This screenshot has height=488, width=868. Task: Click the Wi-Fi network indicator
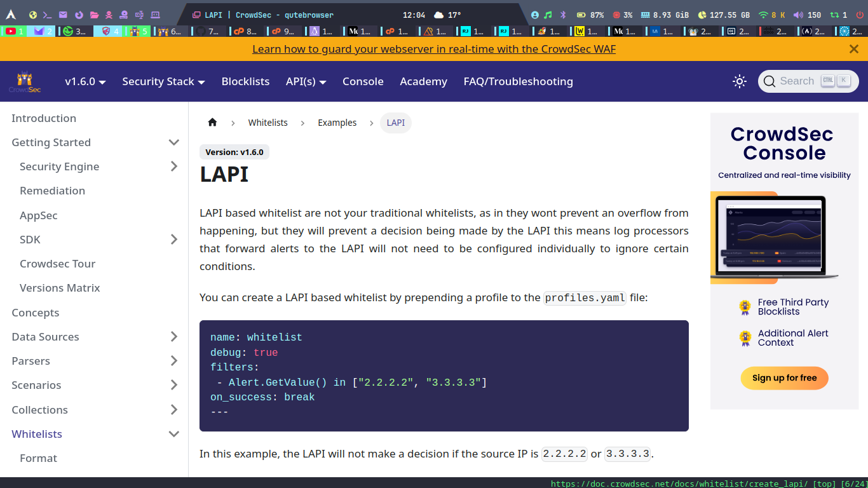pyautogui.click(x=772, y=15)
